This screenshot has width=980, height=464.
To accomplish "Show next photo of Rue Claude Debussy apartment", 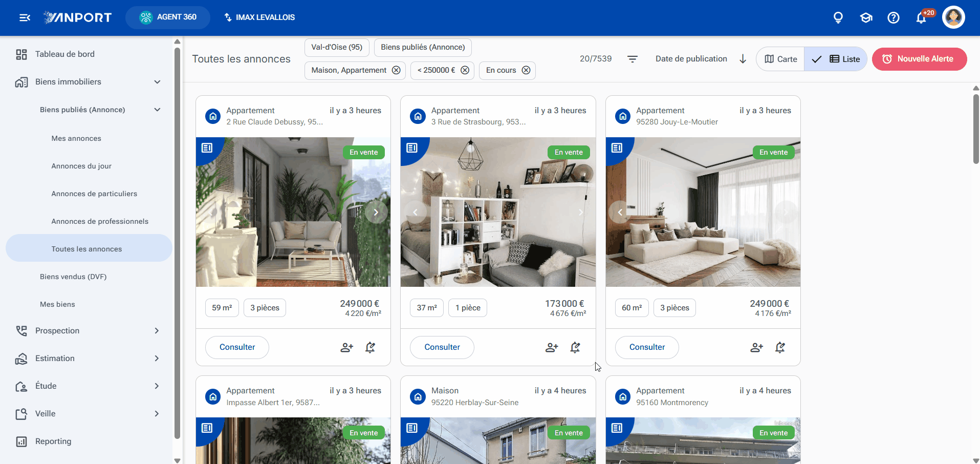I will tap(376, 212).
